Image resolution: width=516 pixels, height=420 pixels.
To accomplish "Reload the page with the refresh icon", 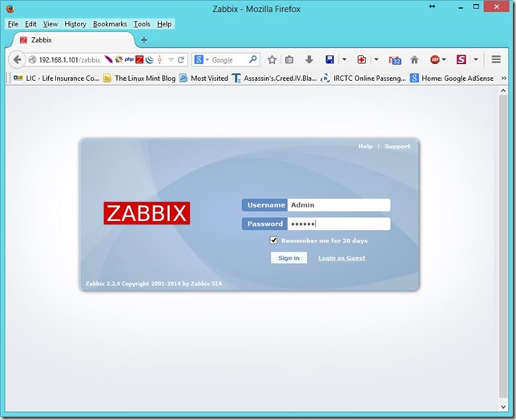I will point(180,59).
